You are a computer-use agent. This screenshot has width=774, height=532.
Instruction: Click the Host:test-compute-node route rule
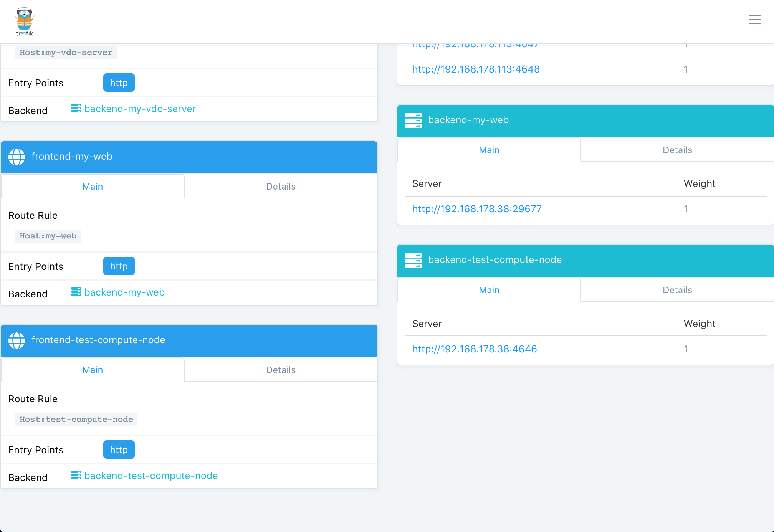point(76,420)
